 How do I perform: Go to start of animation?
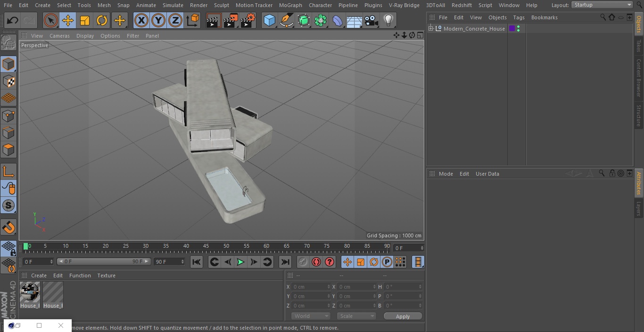point(197,262)
